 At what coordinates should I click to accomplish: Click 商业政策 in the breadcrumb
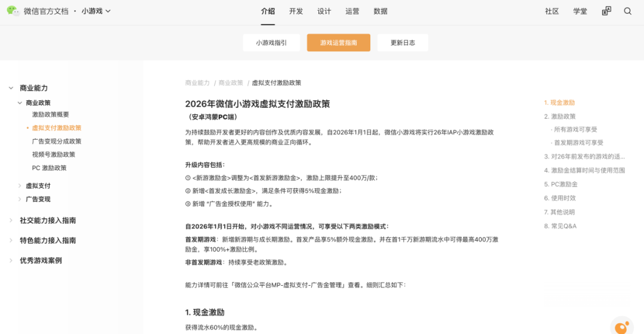pos(231,83)
